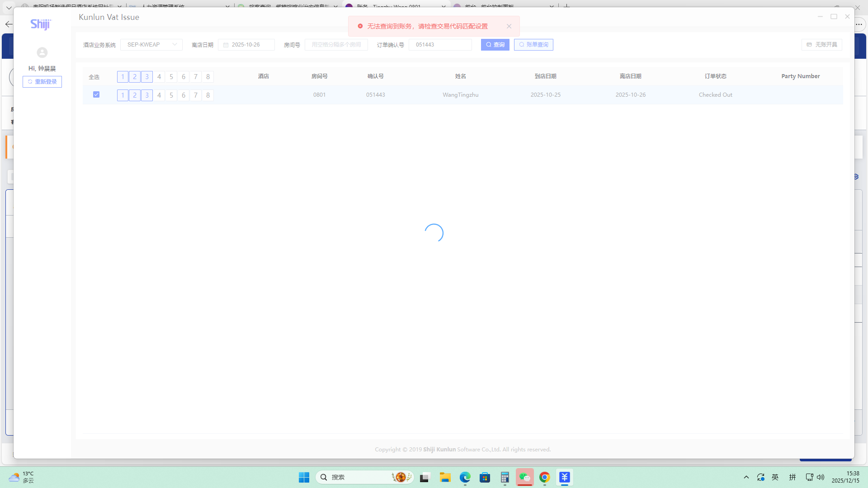Click the 无账开具 button
The image size is (868, 488).
821,45
